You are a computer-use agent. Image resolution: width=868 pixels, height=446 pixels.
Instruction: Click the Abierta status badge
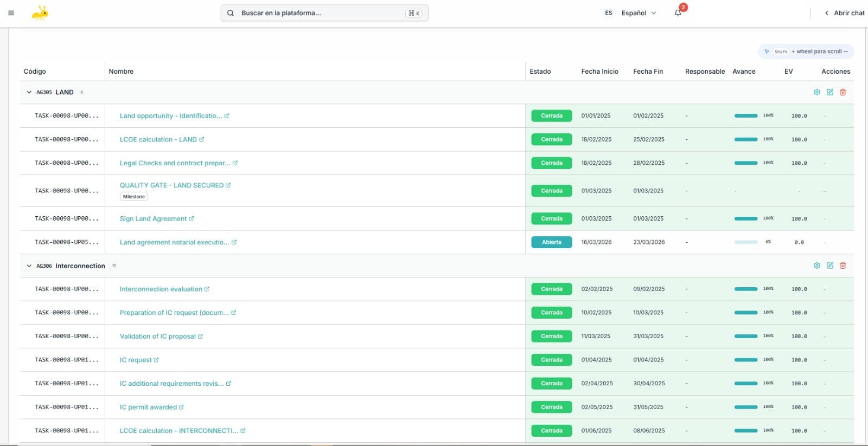tap(551, 242)
